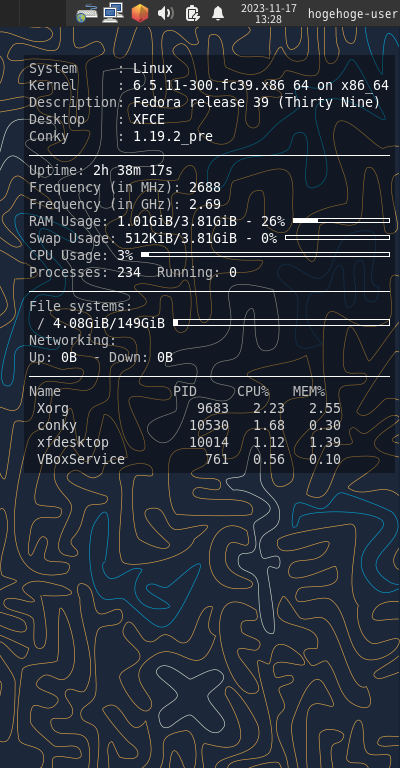
Task: Click the root file system usage bar
Action: [x=282, y=323]
